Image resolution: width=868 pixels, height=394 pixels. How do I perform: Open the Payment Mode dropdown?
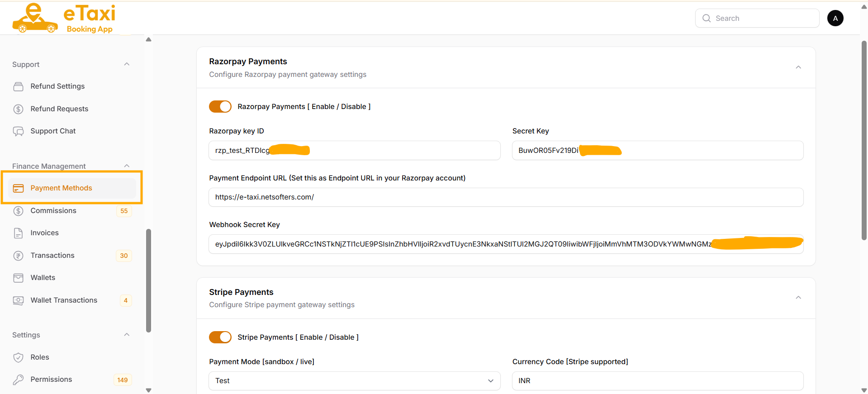355,381
